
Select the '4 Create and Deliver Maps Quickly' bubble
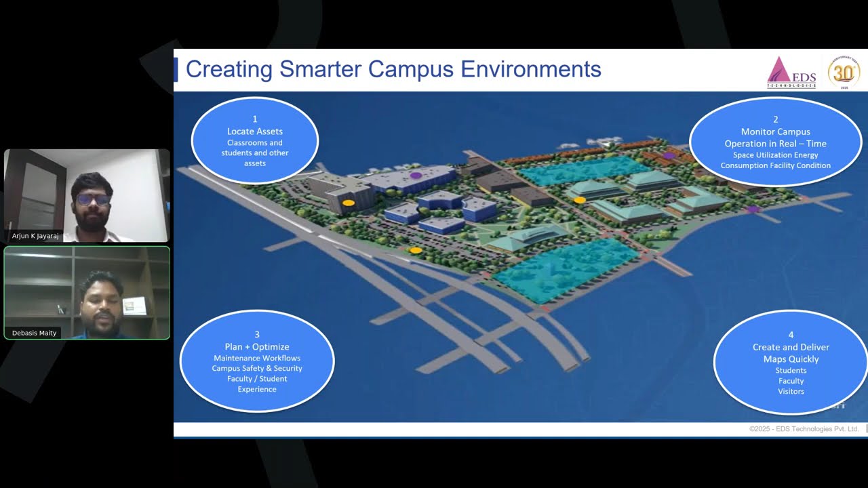click(791, 363)
